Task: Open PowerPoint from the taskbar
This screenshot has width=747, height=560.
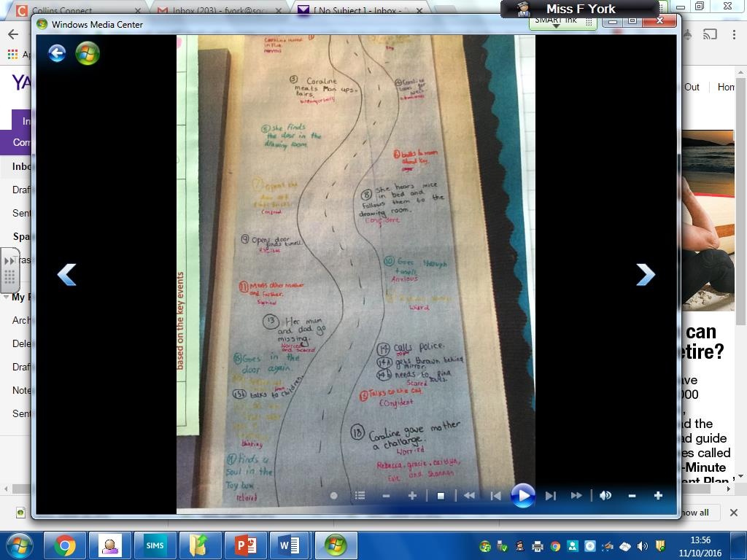Action: (245, 545)
